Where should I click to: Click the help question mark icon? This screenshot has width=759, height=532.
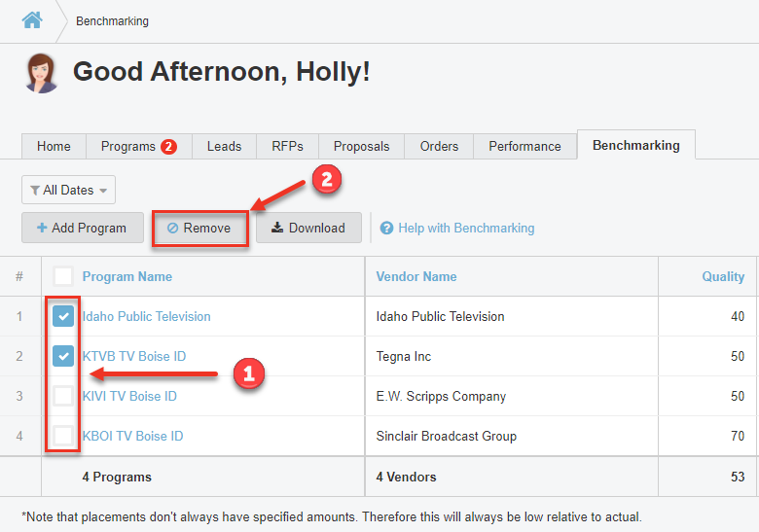tap(386, 229)
